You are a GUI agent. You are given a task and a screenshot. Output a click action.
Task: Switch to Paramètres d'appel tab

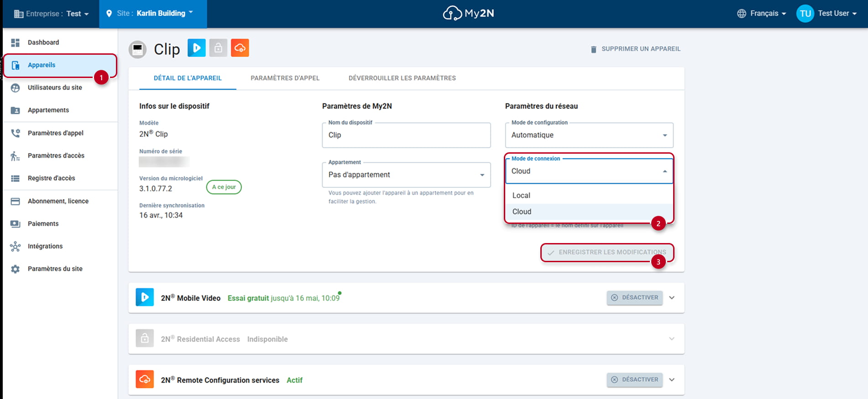[x=285, y=78]
